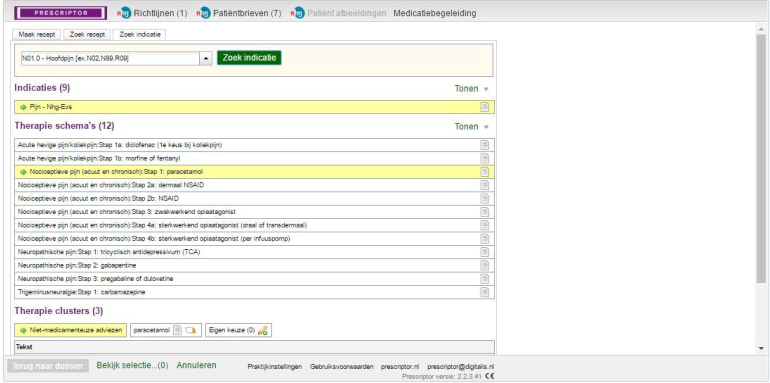Select Stap 4b: opiaatagonist per infuuspomp
770x383 pixels.
(x=254, y=239)
